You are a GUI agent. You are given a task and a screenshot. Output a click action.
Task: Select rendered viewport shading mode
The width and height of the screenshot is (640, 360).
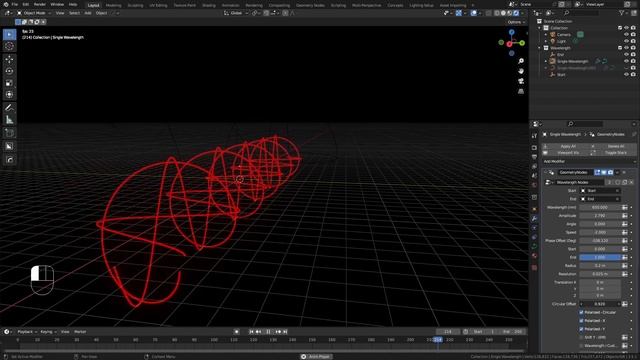(516, 13)
